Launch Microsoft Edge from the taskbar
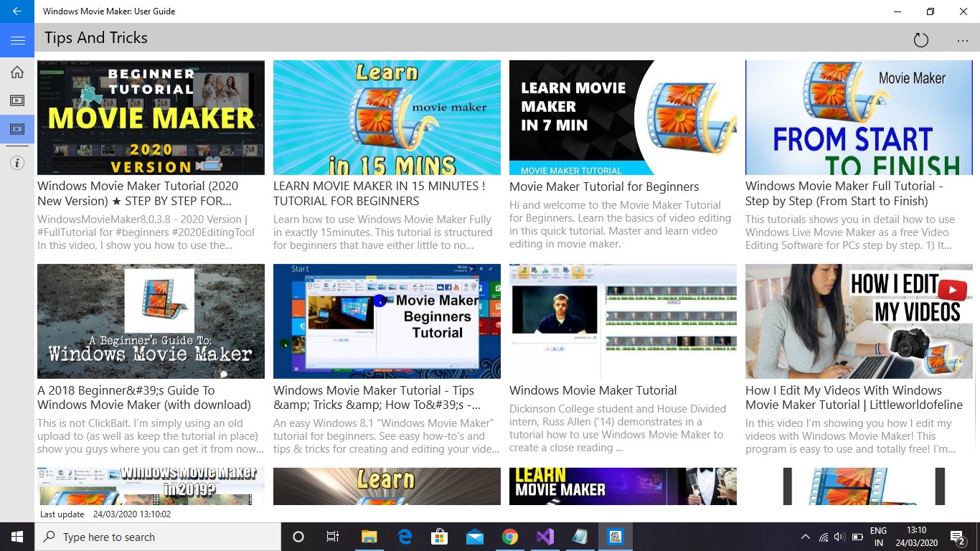Viewport: 980px width, 551px height. click(405, 537)
